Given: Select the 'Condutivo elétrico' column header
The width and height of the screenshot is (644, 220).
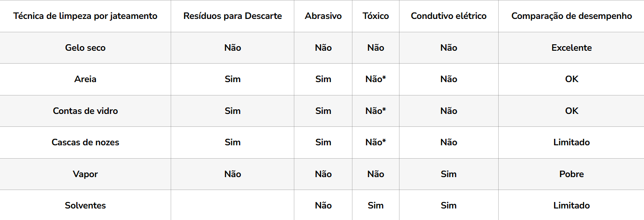Looking at the screenshot, I should pyautogui.click(x=449, y=16).
